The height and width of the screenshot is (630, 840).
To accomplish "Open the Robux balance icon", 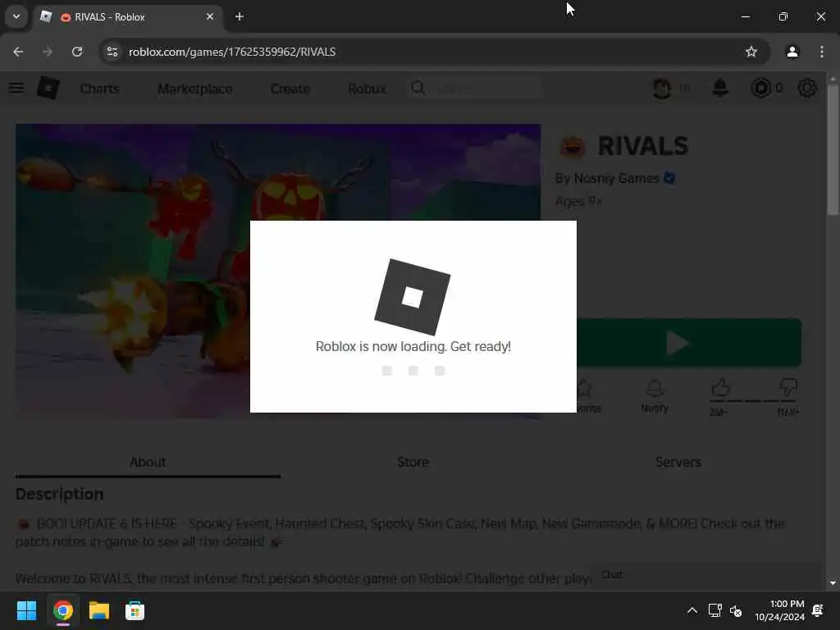I will pyautogui.click(x=760, y=88).
